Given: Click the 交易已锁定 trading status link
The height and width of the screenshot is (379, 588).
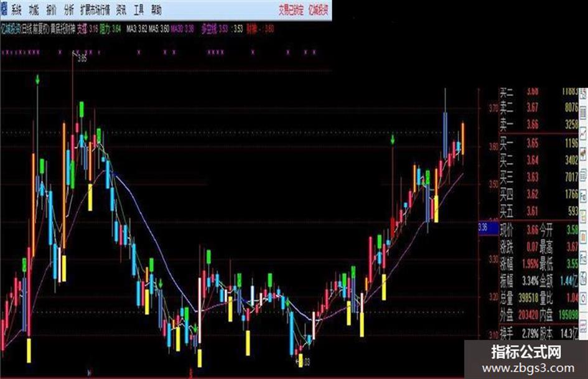Looking at the screenshot, I should 291,10.
